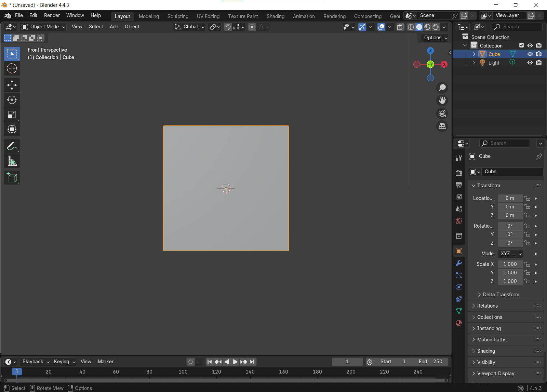The height and width of the screenshot is (392, 547).
Task: Select the Annotate tool
Action: pos(12,146)
